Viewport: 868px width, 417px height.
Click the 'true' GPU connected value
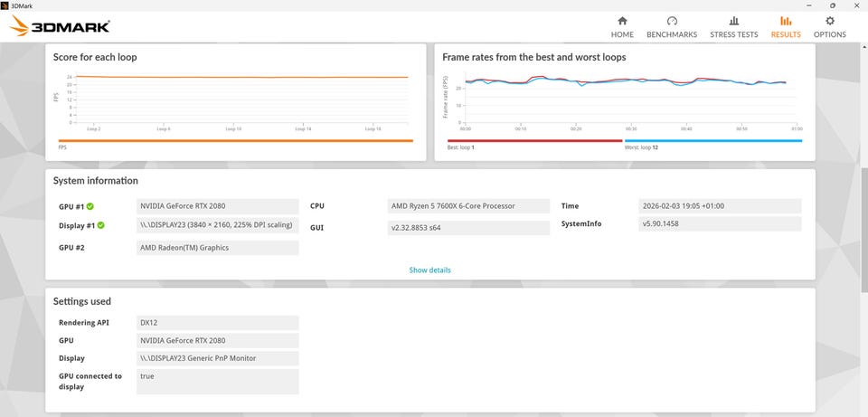pos(218,382)
